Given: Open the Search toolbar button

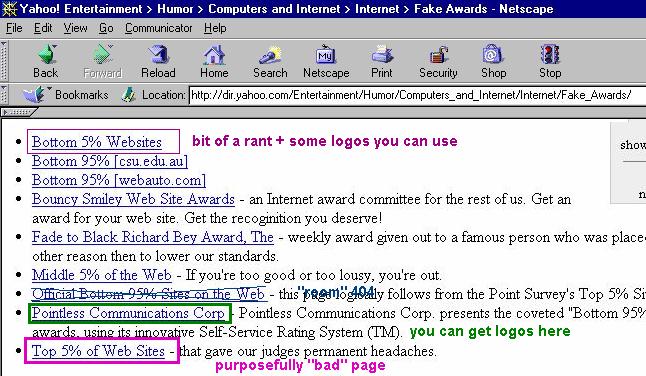Looking at the screenshot, I should [x=270, y=62].
